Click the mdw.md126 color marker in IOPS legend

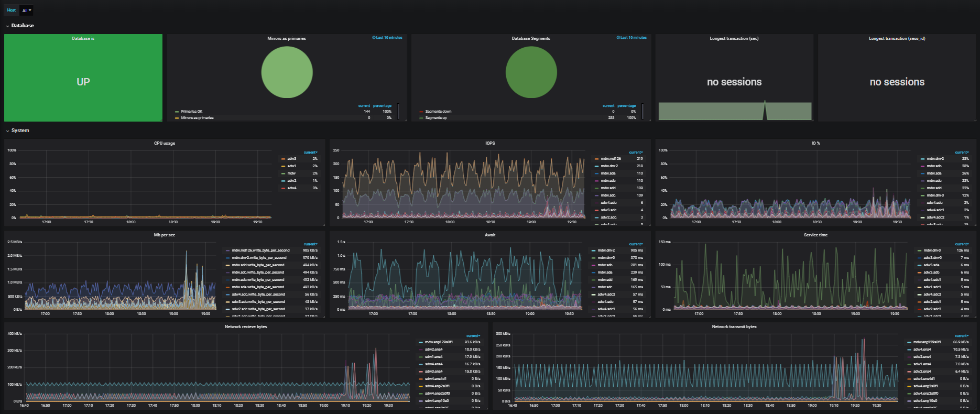(596, 159)
